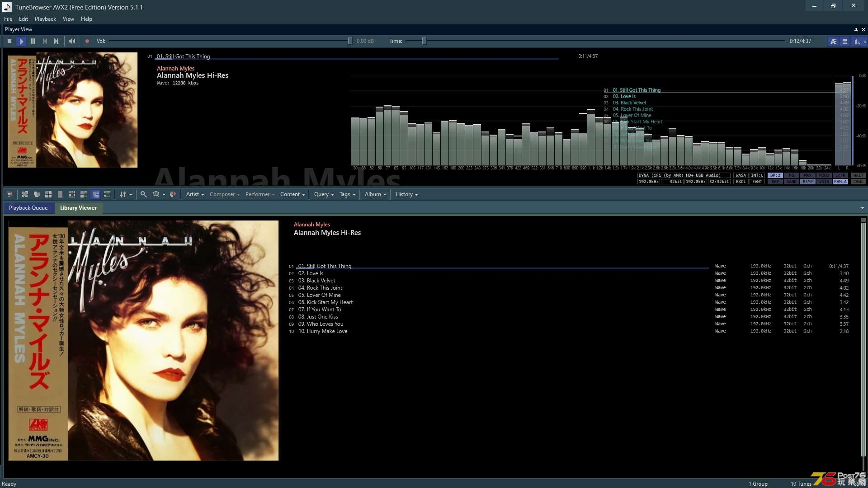Click the spectrum analyzer icon in Player View
The image size is (868, 488).
pos(856,41)
